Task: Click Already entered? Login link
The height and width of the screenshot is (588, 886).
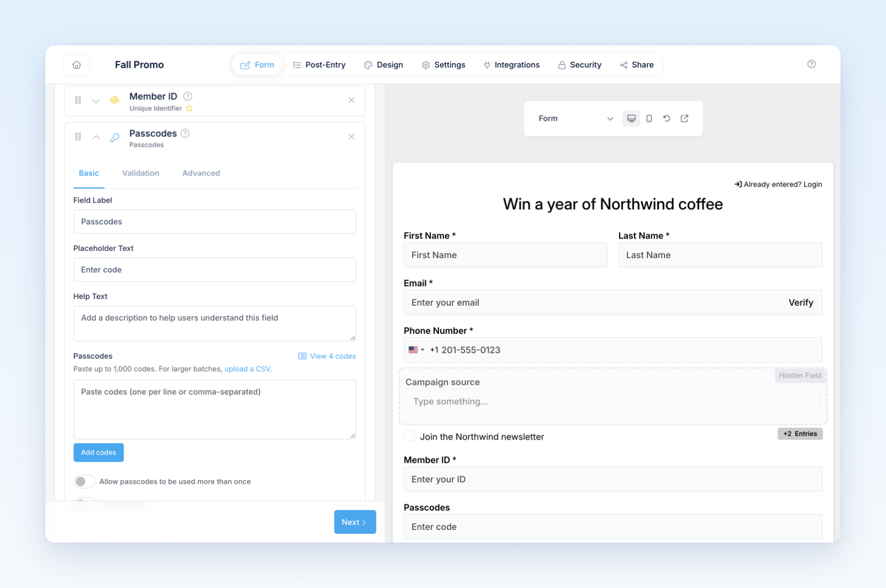Action: (778, 184)
